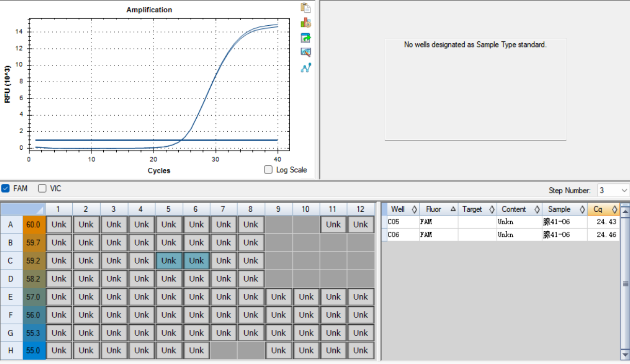This screenshot has height=364, width=630.
Task: Click the export chart icon with green arrow
Action: pyautogui.click(x=306, y=38)
